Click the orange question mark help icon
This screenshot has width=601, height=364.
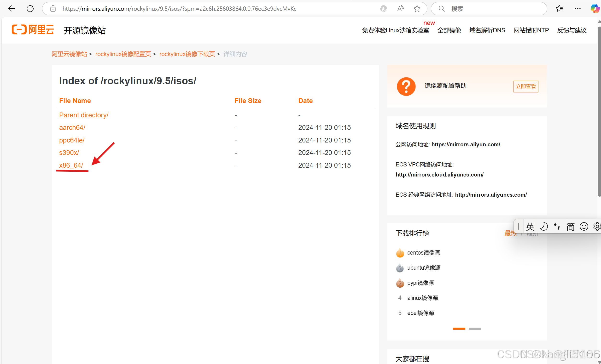tap(406, 86)
